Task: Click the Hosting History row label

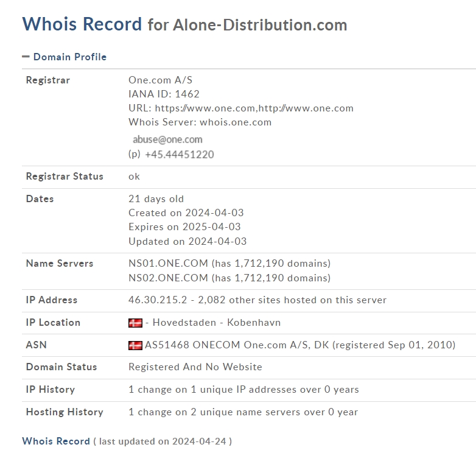Action: pyautogui.click(x=65, y=412)
